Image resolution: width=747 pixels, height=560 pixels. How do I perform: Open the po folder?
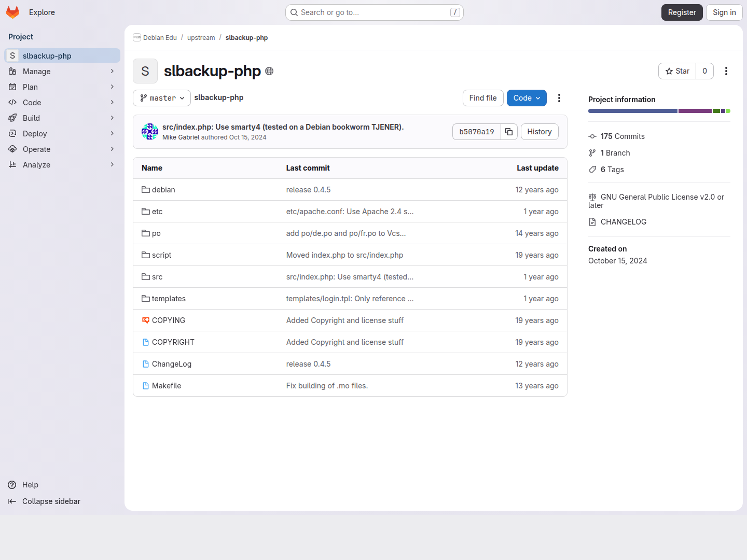(x=156, y=233)
